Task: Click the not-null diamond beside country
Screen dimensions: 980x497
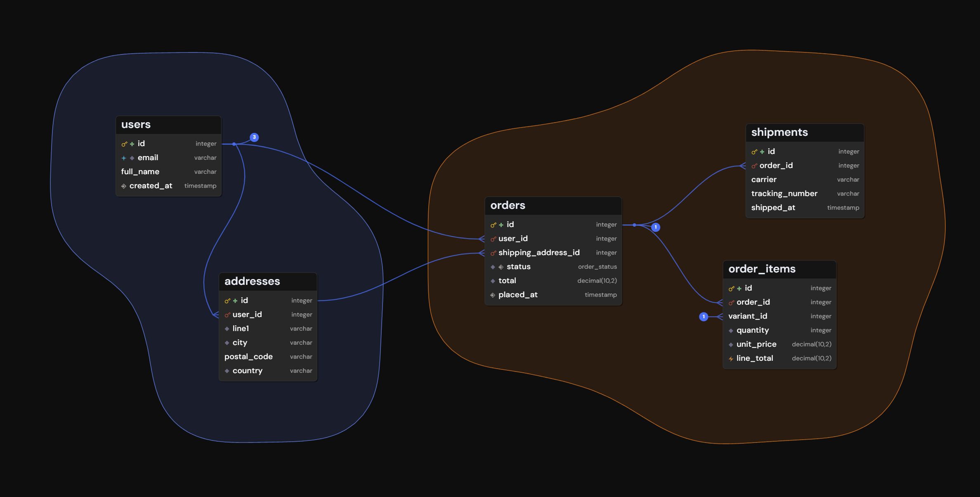Action: [227, 371]
